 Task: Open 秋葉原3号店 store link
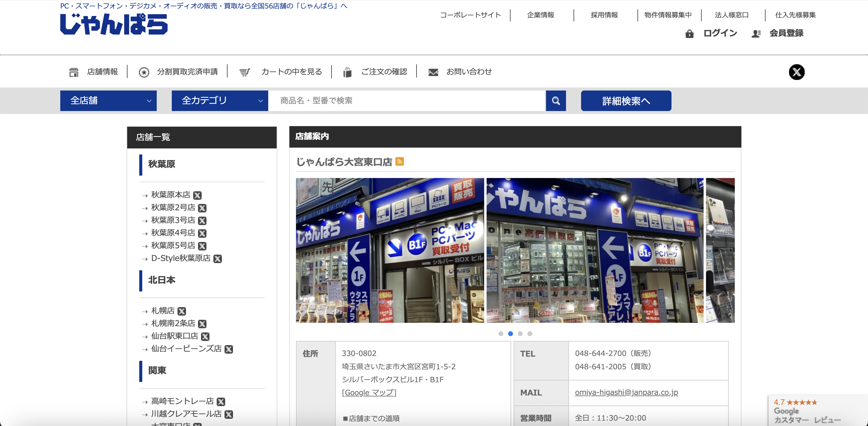pyautogui.click(x=173, y=220)
